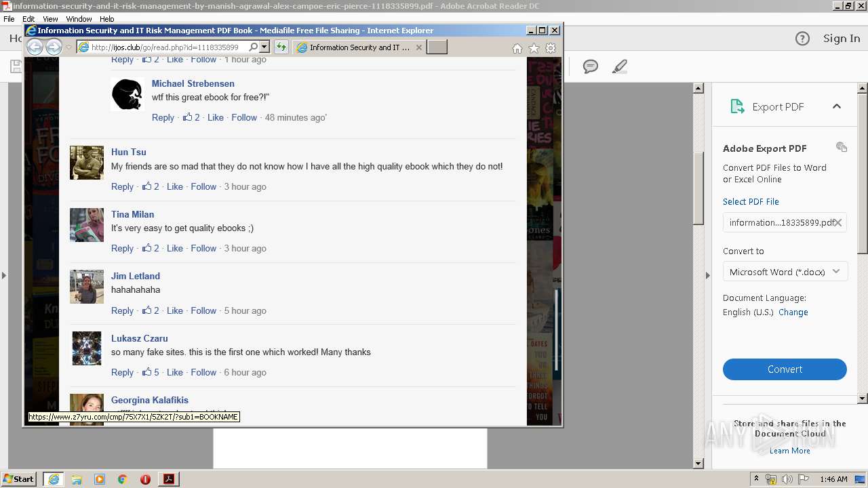This screenshot has height=488, width=868.
Task: Click Change document language link
Action: [x=793, y=312]
